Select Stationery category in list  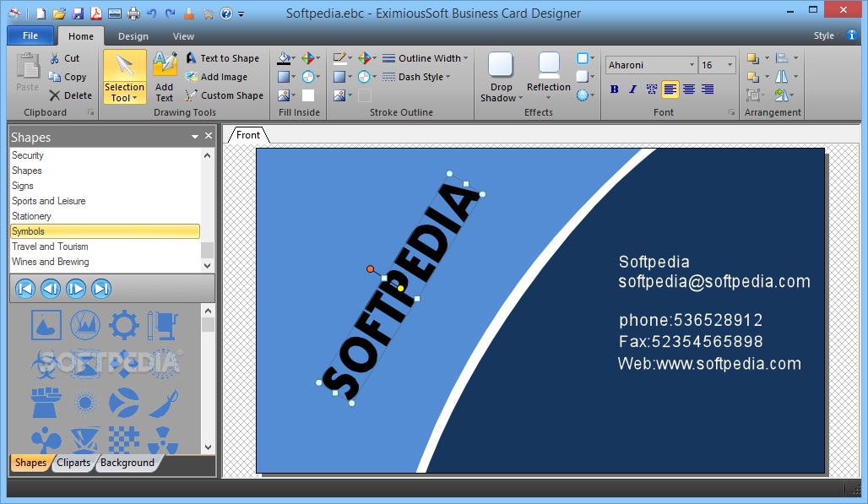click(x=106, y=216)
